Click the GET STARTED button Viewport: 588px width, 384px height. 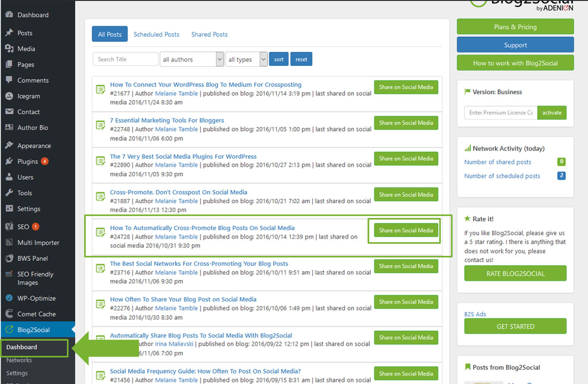tap(515, 326)
